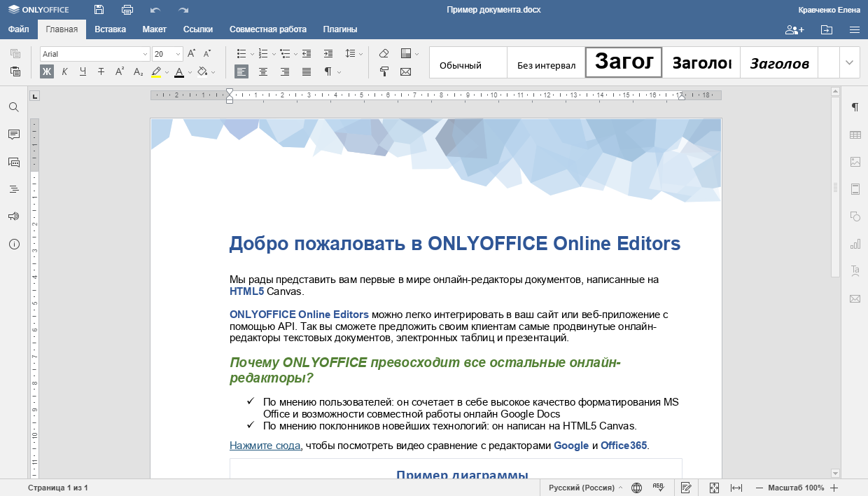Open the navigation headings panel

tap(14, 189)
